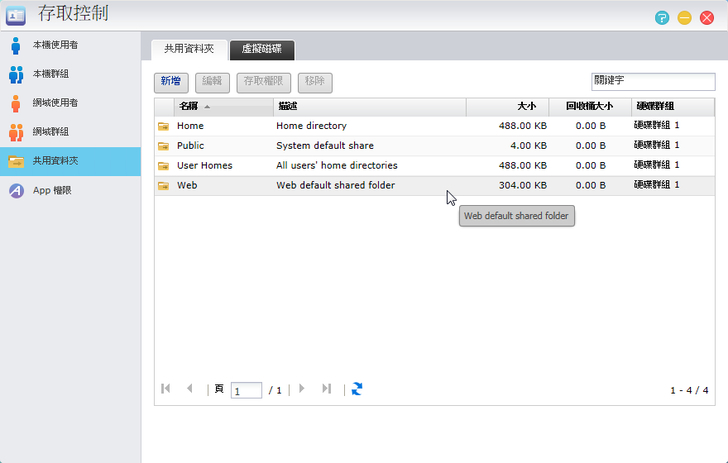Image resolution: width=728 pixels, height=463 pixels.
Task: Go to the last page arrow
Action: (x=326, y=389)
